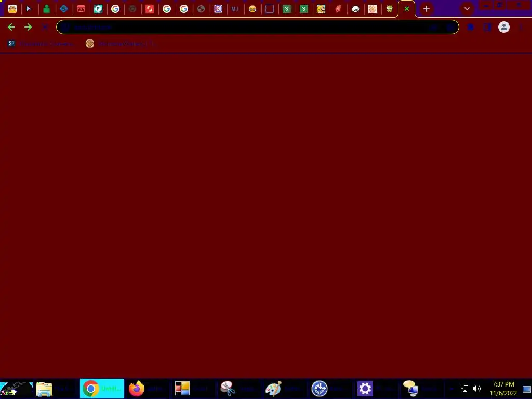The height and width of the screenshot is (399, 532).
Task: Switch to the green frog icon tab
Action: tap(390, 9)
